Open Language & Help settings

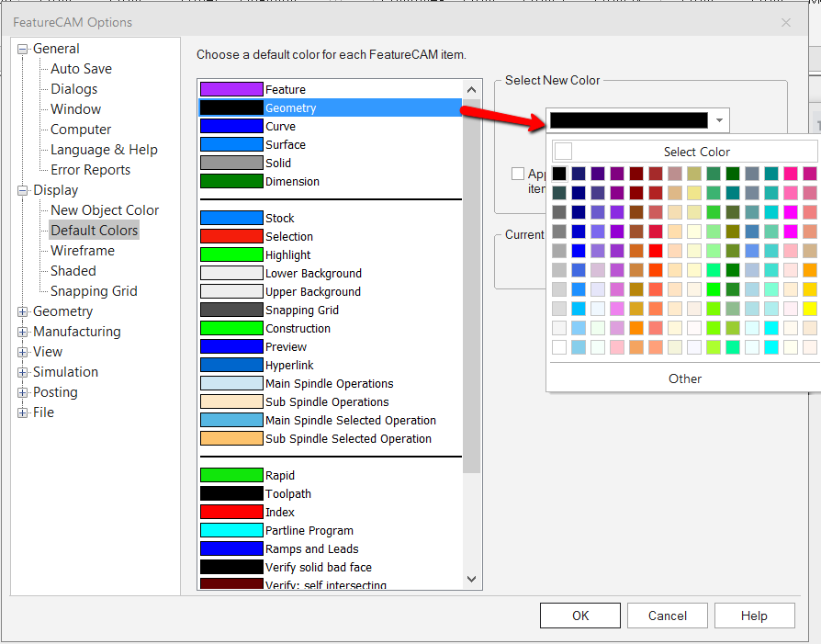104,150
